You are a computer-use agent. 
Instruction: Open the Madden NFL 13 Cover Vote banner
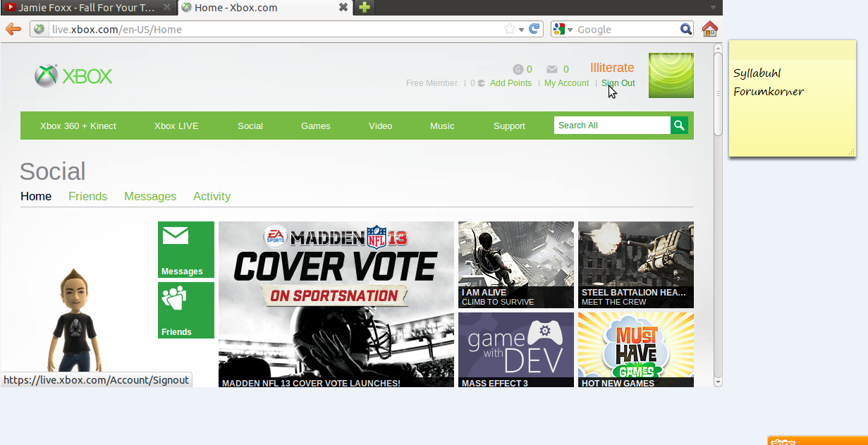(x=336, y=304)
